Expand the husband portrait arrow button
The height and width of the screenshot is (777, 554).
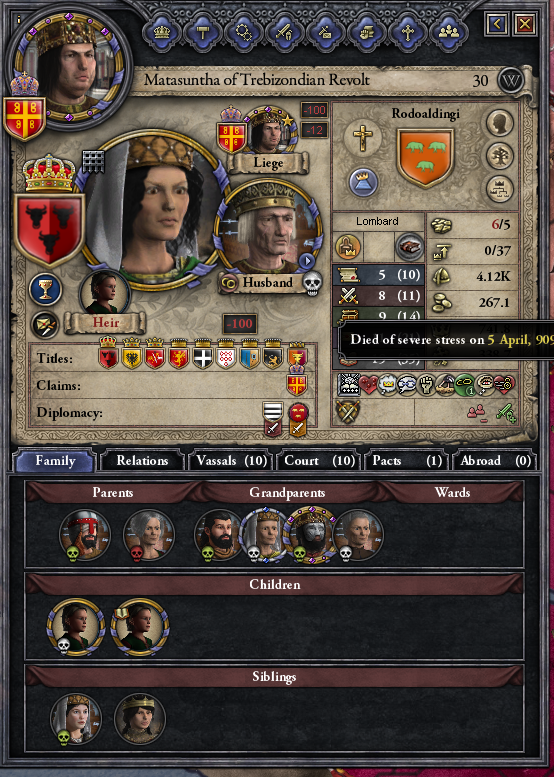tap(306, 261)
